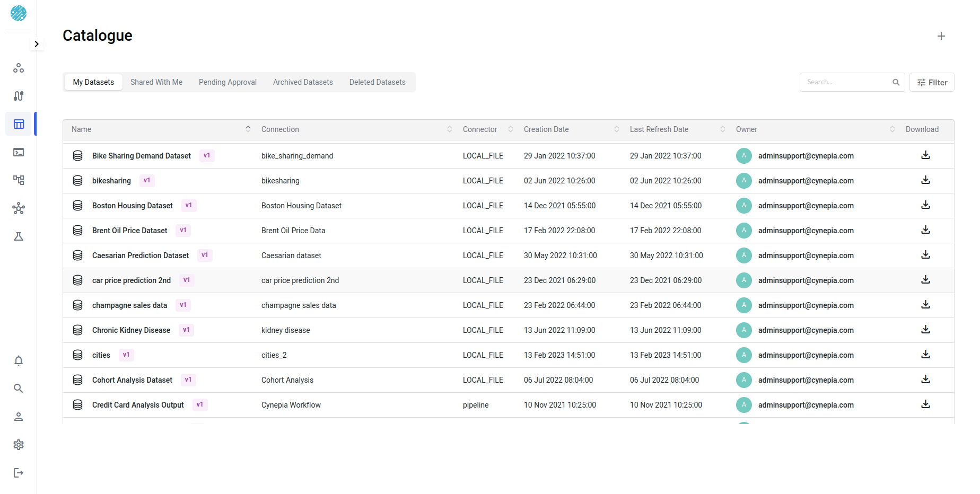980x494 pixels.
Task: Open notifications bell icon
Action: (19, 360)
